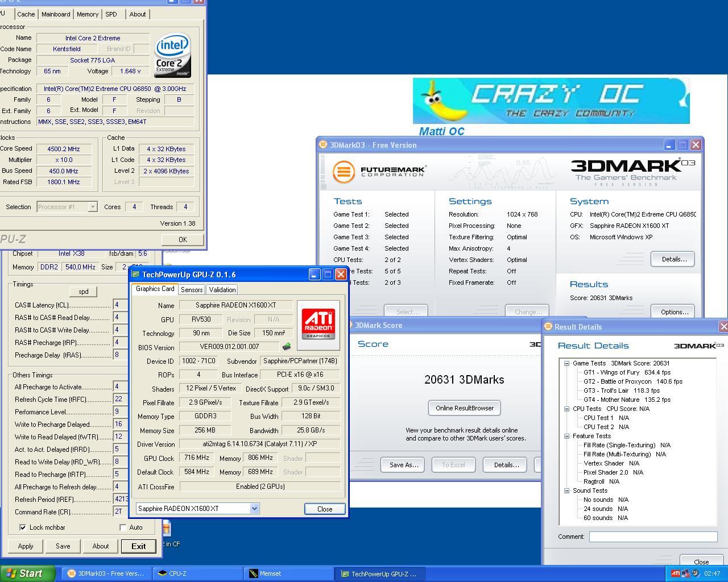Click Result Details window title icon
The width and height of the screenshot is (728, 582).
[548, 327]
